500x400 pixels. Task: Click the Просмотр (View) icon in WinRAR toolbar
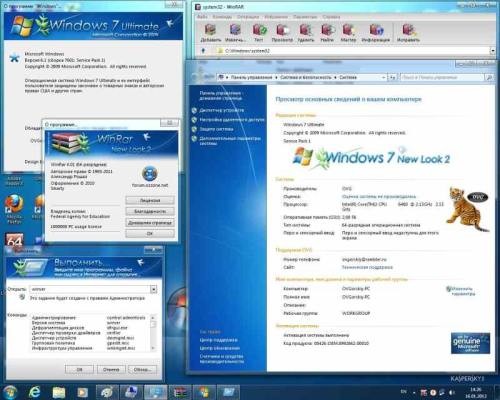click(282, 33)
